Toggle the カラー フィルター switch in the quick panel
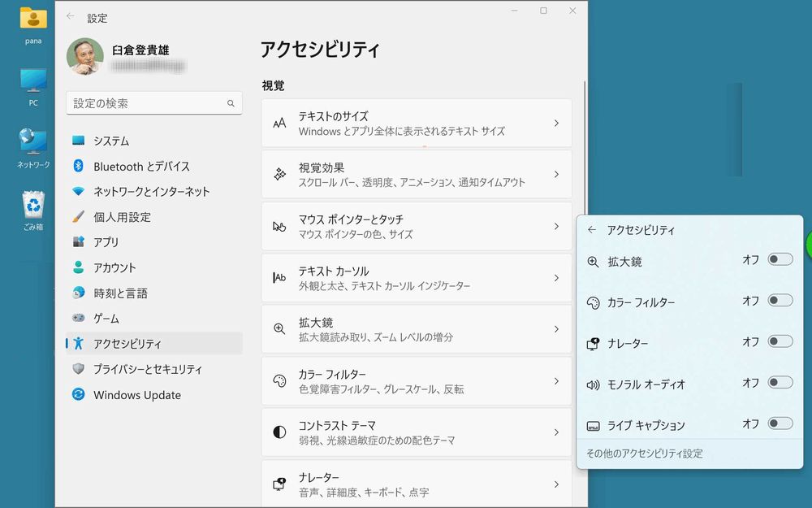Image resolution: width=812 pixels, height=508 pixels. pos(780,301)
